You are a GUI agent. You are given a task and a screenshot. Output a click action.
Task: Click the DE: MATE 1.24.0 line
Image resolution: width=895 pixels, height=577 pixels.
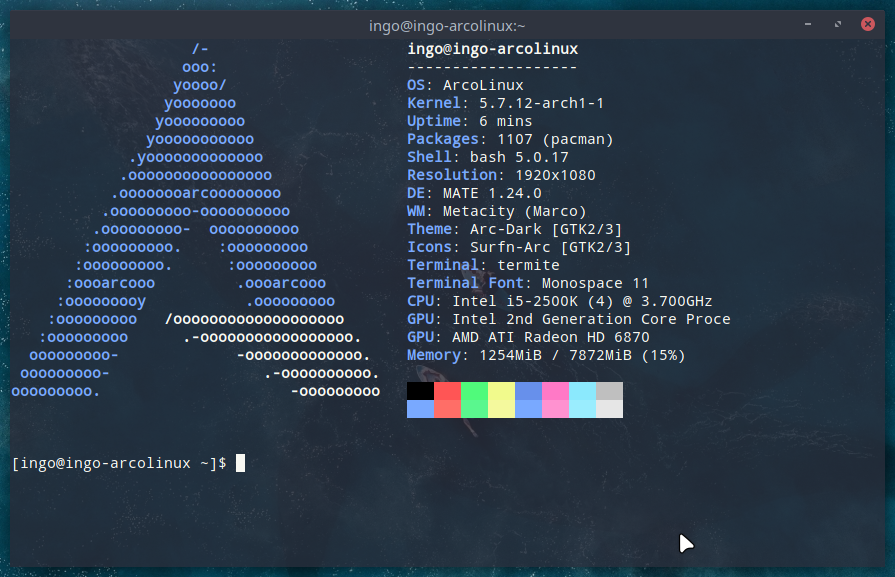[474, 193]
